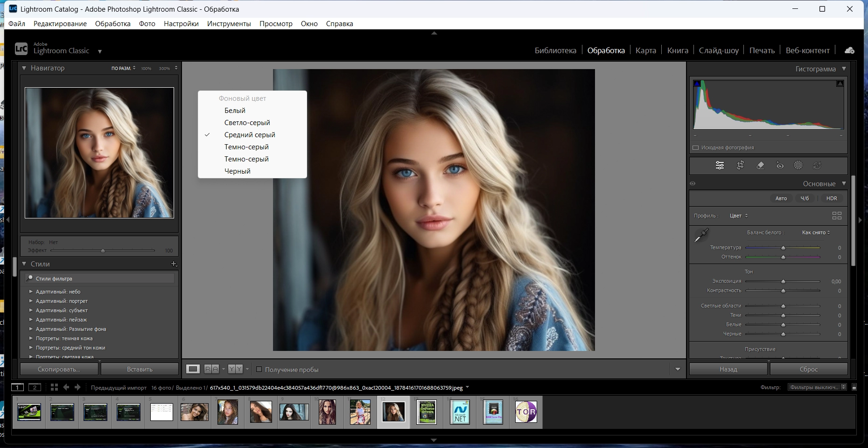
Task: Expand the Адаптивный: портрет preset group
Action: pyautogui.click(x=31, y=301)
